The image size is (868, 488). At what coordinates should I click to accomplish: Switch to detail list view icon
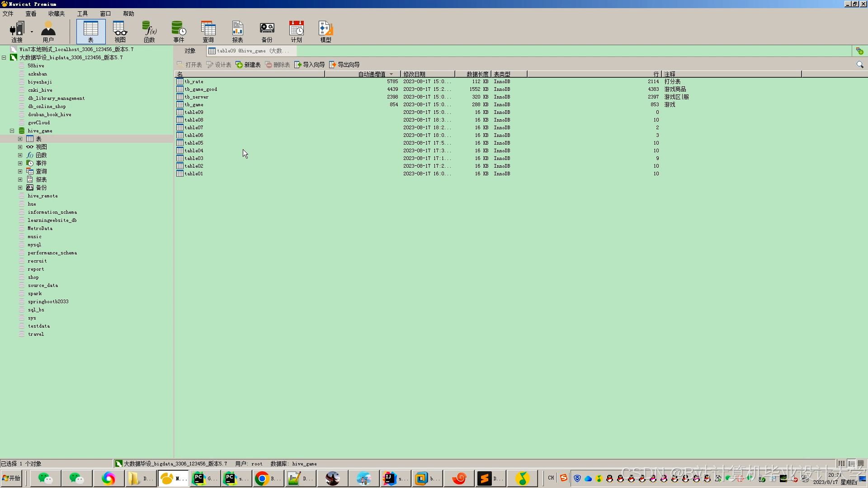[x=851, y=464]
